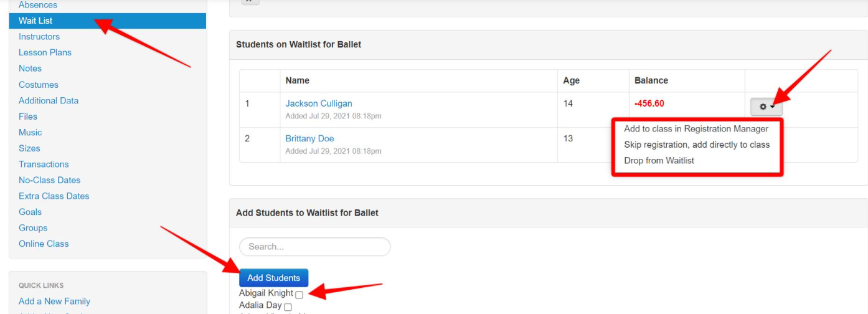Open Goals sidebar link
This screenshot has height=314, width=868.
click(31, 212)
